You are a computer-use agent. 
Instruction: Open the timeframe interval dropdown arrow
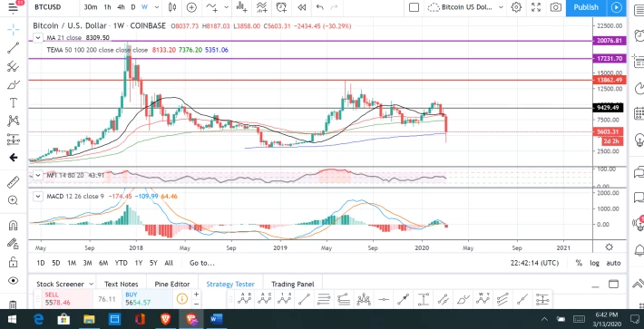click(x=157, y=7)
